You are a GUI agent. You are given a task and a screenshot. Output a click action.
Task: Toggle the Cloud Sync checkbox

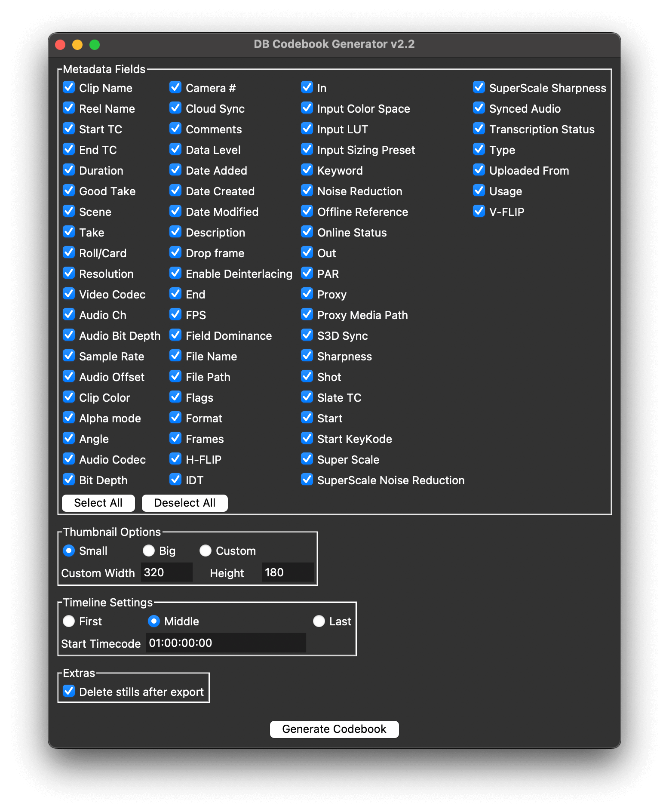click(175, 108)
